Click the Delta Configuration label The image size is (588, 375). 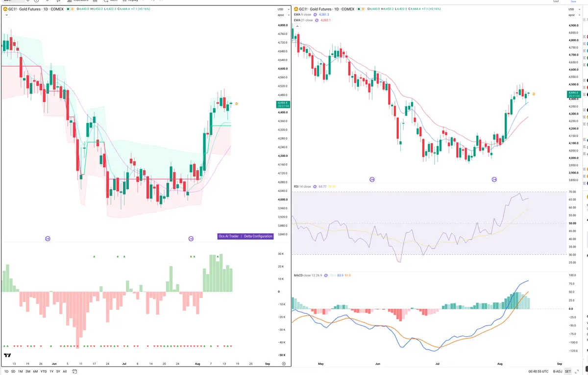pyautogui.click(x=258, y=236)
